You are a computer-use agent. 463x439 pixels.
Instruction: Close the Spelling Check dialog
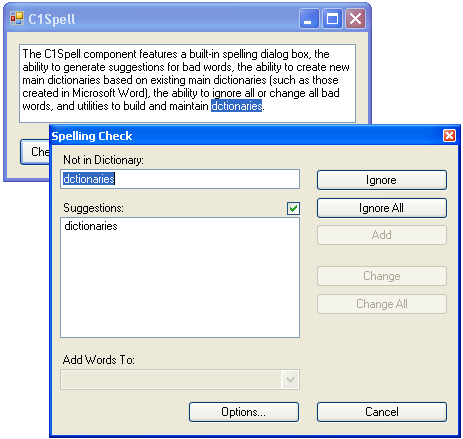click(x=449, y=136)
